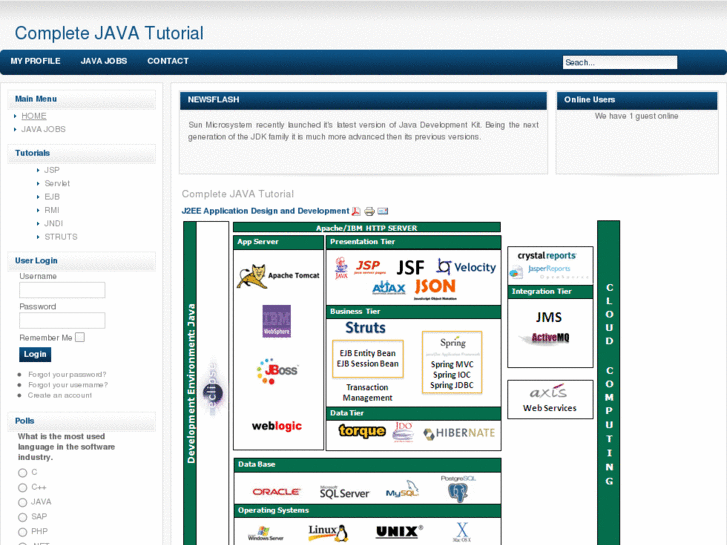Screen dimensions: 727x545
Task: Click Forgot your password link
Action: [x=67, y=374]
